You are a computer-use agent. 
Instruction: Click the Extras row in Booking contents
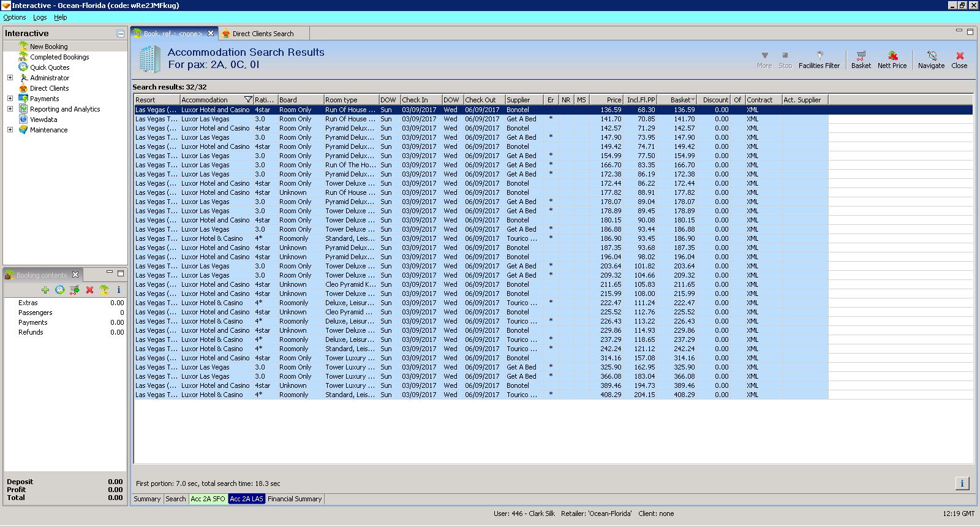[65, 303]
